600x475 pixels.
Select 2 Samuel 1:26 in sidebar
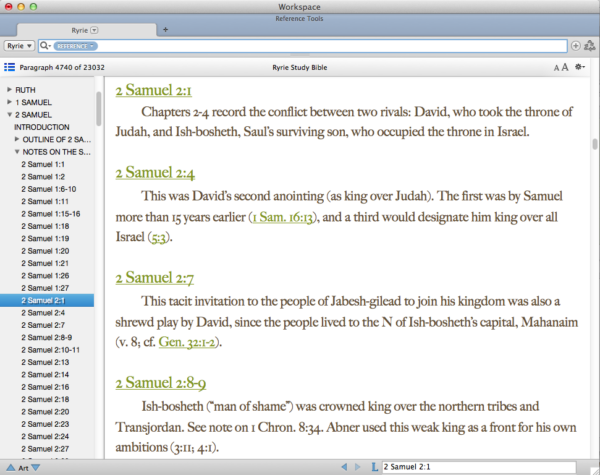[45, 275]
